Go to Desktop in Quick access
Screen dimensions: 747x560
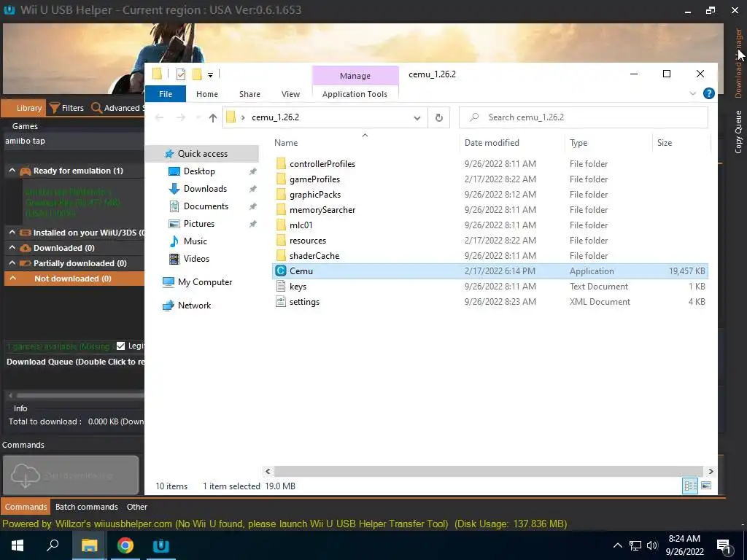[199, 171]
